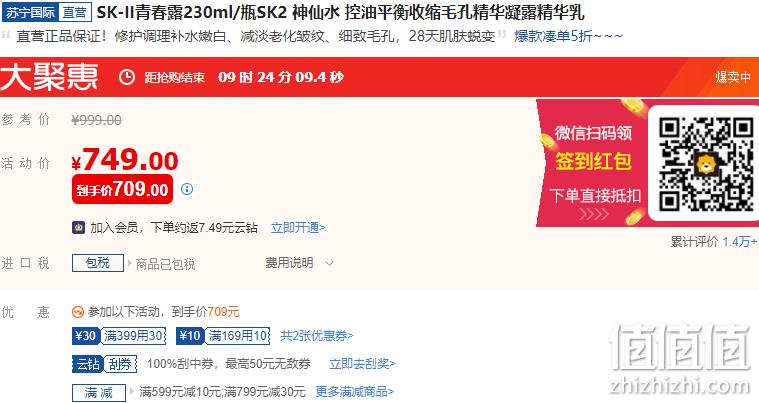Viewport: 759px width, 403px height.
Task: Select the ¥10 满169用10 coupon
Action: pos(223,335)
